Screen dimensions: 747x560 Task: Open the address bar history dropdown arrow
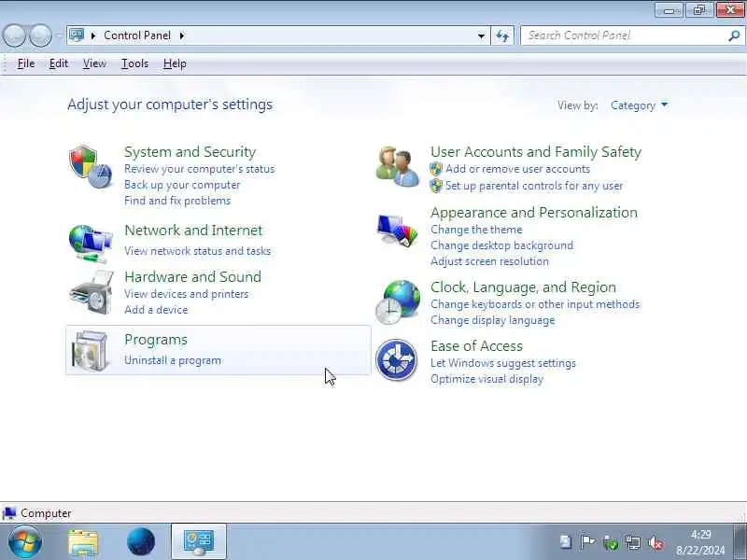481,35
